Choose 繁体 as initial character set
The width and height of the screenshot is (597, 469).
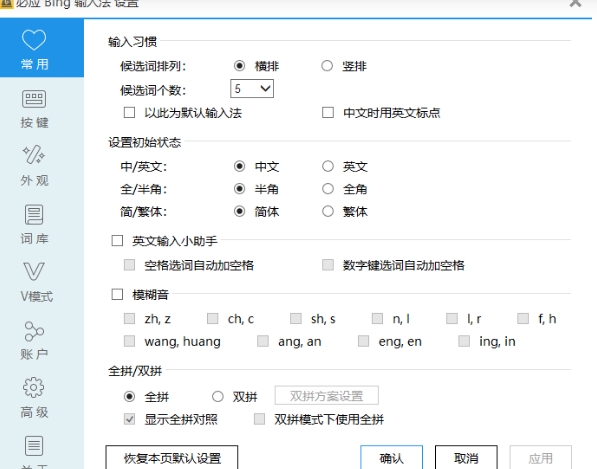pyautogui.click(x=328, y=211)
